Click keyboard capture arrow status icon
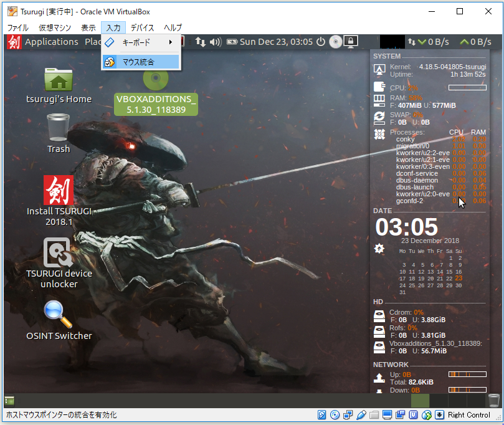Viewport: 504px width, 425px height. [x=439, y=415]
